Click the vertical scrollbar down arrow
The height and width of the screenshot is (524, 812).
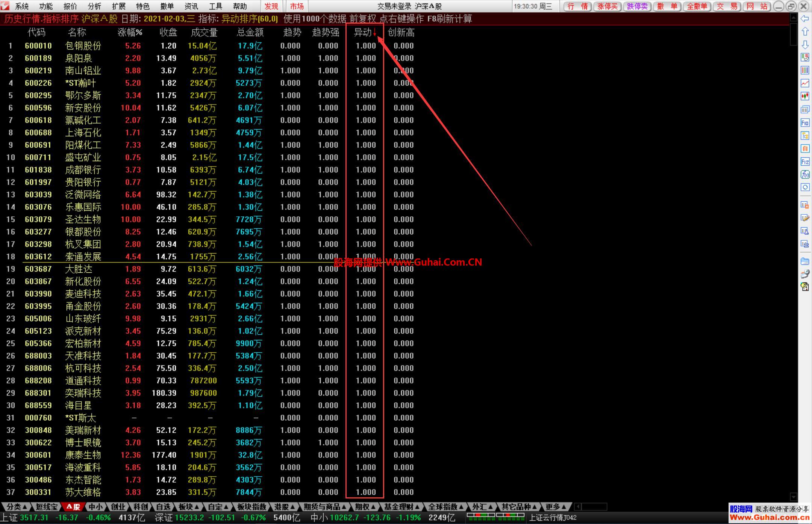tap(794, 496)
